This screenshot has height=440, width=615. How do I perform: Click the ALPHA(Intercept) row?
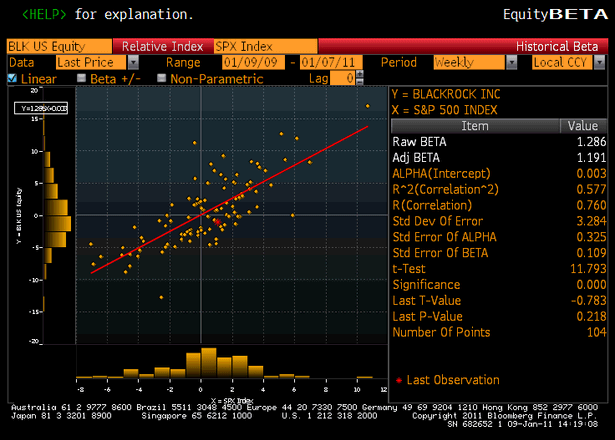pos(499,173)
